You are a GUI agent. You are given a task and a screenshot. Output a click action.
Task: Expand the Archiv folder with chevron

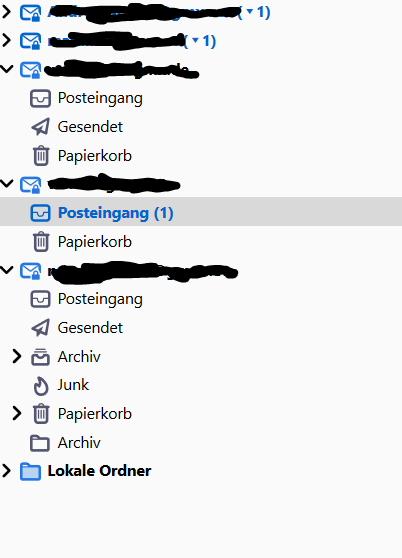(16, 356)
